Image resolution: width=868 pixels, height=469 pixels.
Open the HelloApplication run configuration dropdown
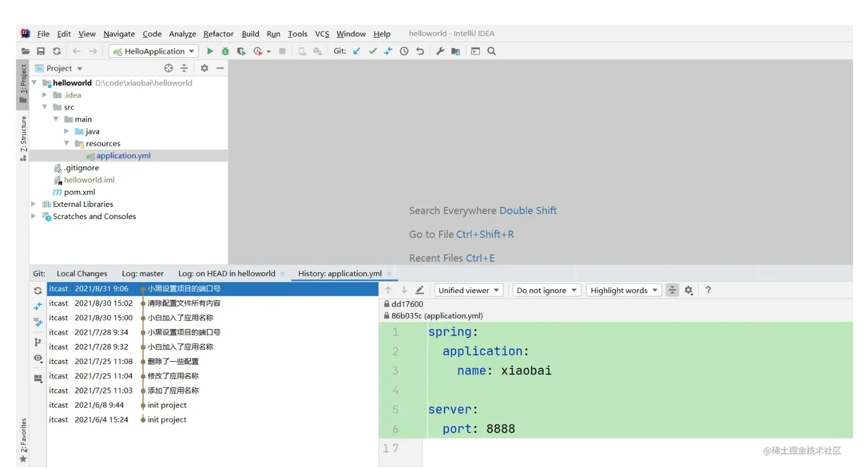[x=154, y=51]
